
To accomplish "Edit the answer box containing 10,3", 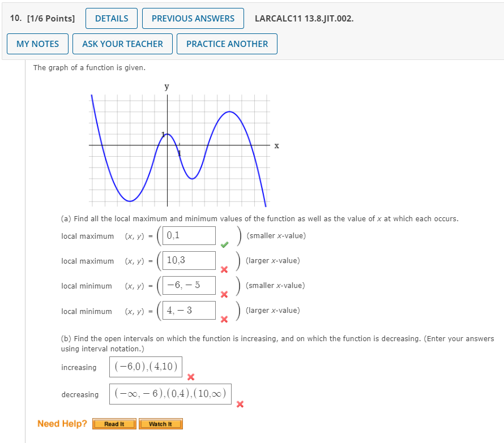I will pos(187,260).
